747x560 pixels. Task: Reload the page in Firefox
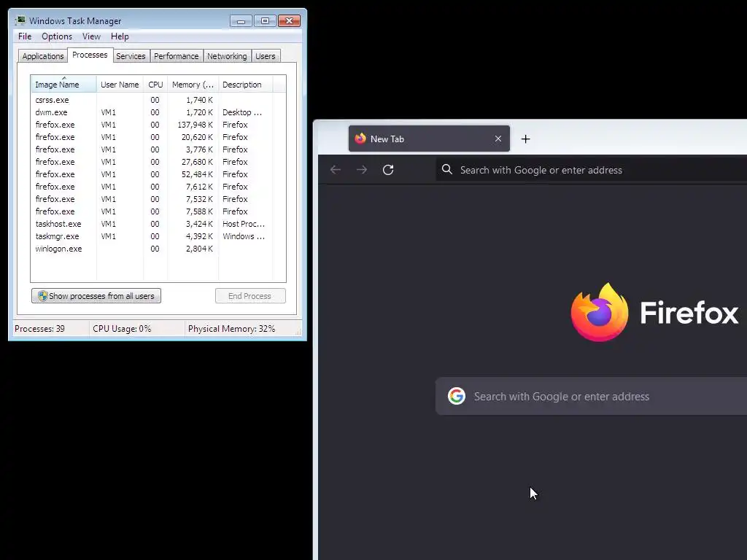388,169
